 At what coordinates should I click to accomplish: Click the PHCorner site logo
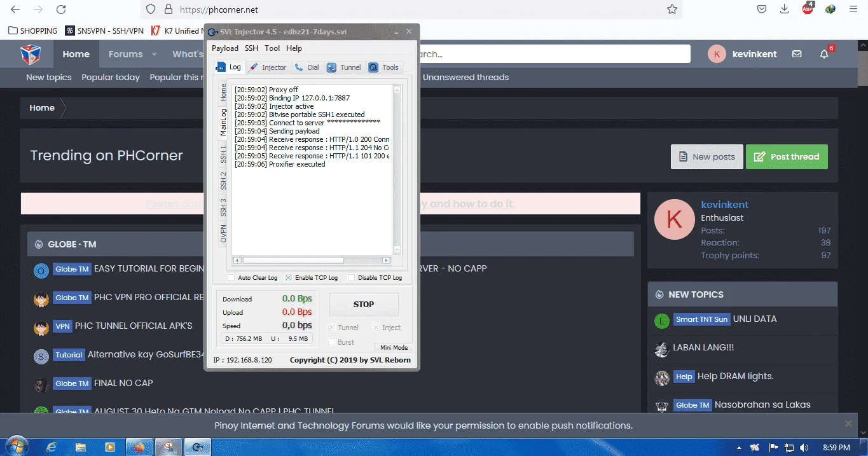pos(31,54)
